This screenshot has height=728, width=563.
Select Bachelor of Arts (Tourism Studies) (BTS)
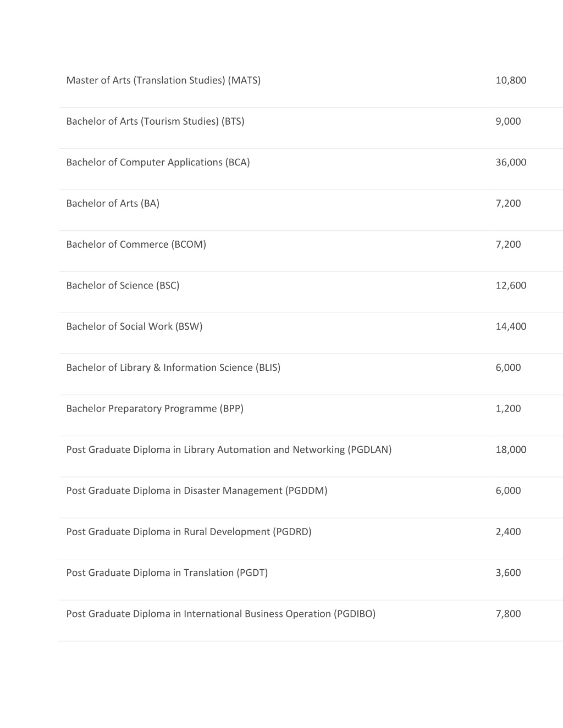click(155, 121)
